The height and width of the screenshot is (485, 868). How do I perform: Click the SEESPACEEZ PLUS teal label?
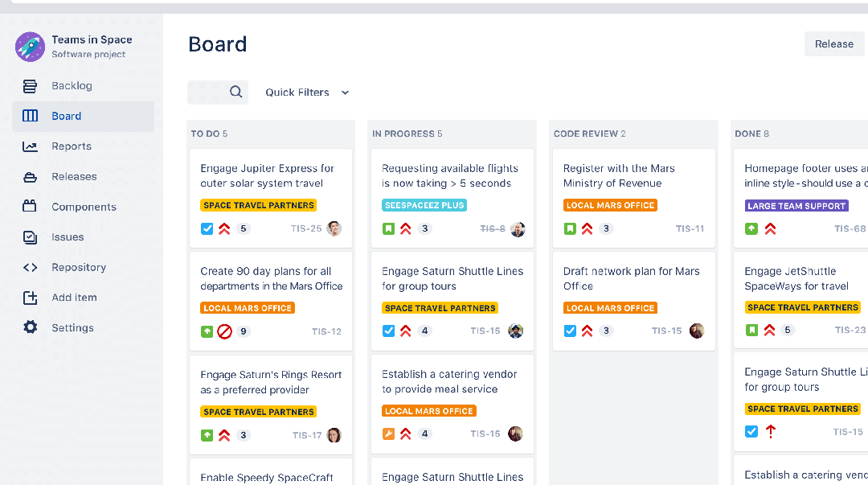424,205
